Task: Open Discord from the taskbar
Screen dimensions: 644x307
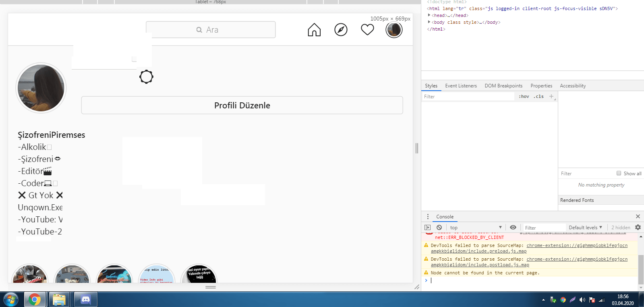Action: 85,300
